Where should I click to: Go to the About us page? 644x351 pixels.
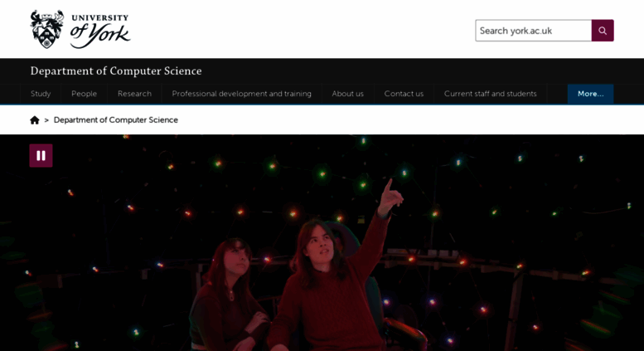pos(347,94)
